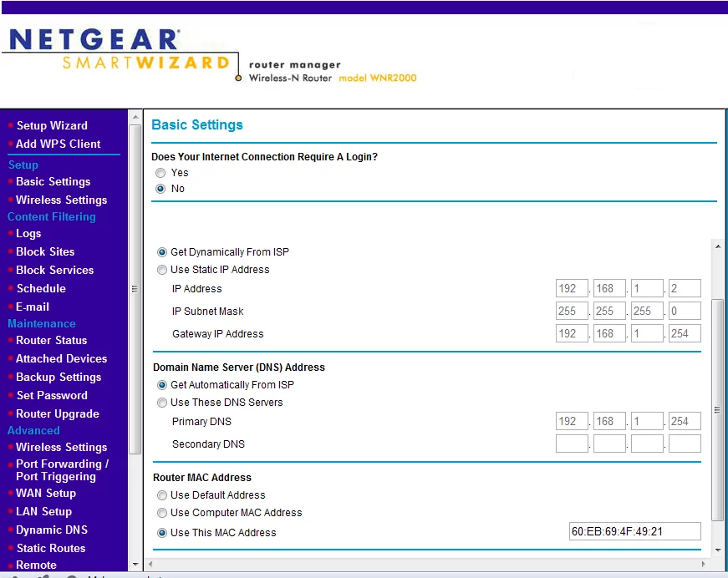Open the Setup Wizard page
This screenshot has width=728, height=578.
(52, 126)
